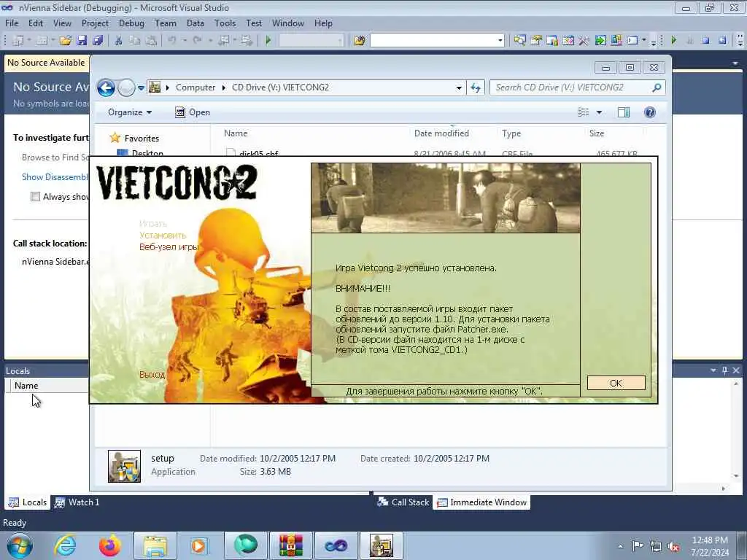Toggle the Explorer preview pane icon

tap(623, 112)
